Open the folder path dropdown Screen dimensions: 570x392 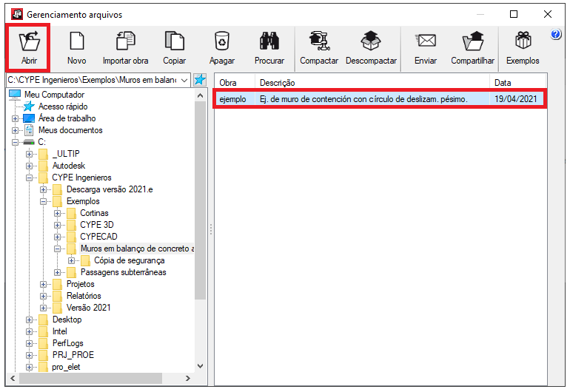(184, 80)
